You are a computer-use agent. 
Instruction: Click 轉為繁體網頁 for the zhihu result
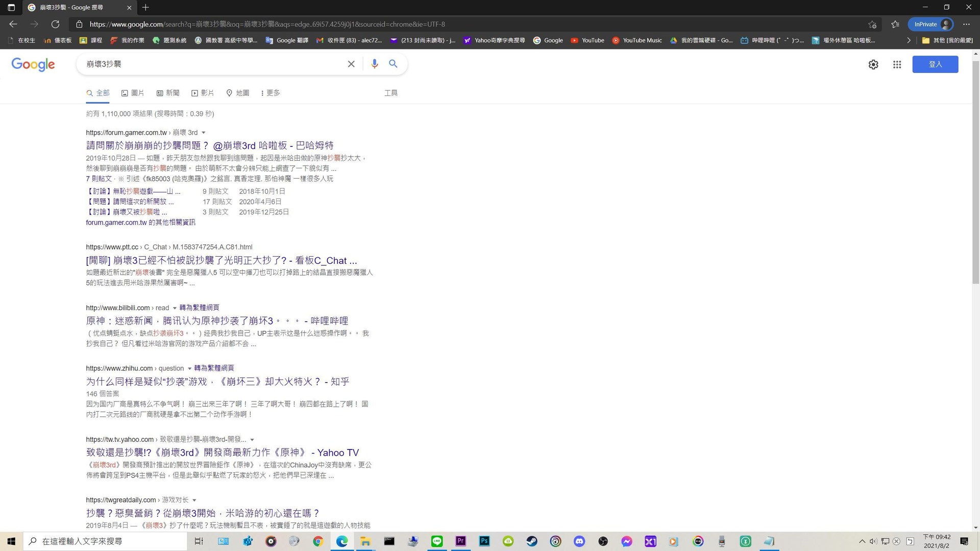coord(214,368)
